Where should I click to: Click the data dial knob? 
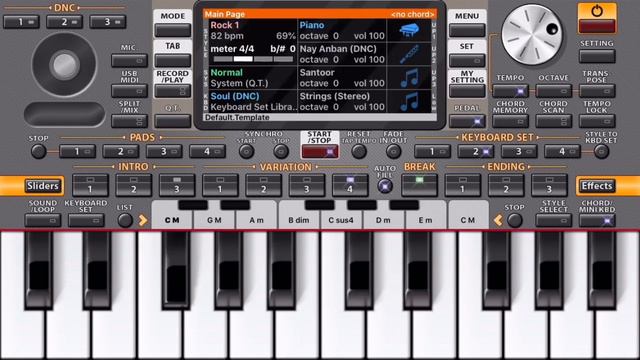532,35
